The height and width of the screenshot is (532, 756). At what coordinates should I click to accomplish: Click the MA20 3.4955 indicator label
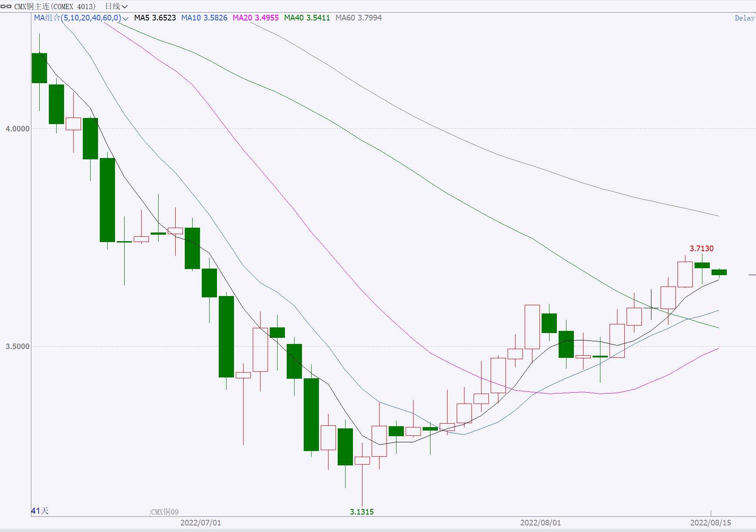pyautogui.click(x=256, y=18)
